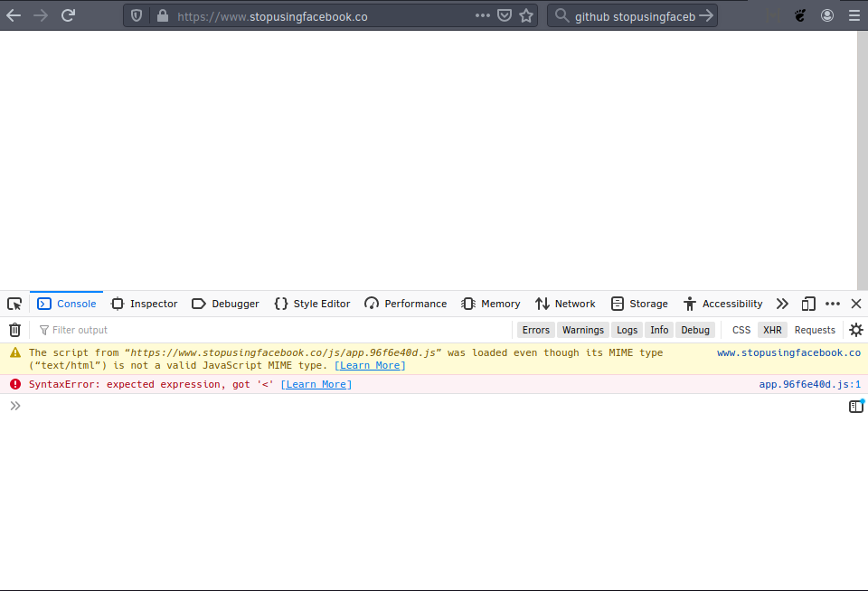Open the Memory tab
868x591 pixels.
(491, 304)
